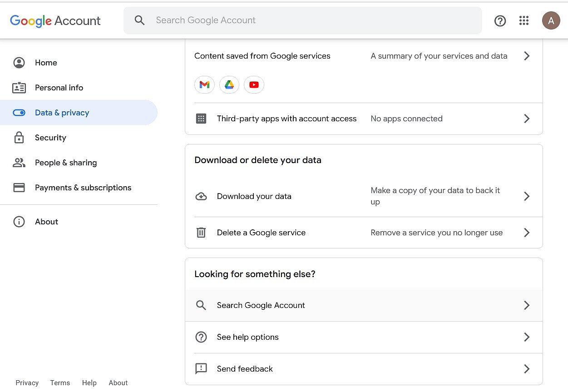The width and height of the screenshot is (568, 392).
Task: Open the Terms footer link
Action: point(60,383)
